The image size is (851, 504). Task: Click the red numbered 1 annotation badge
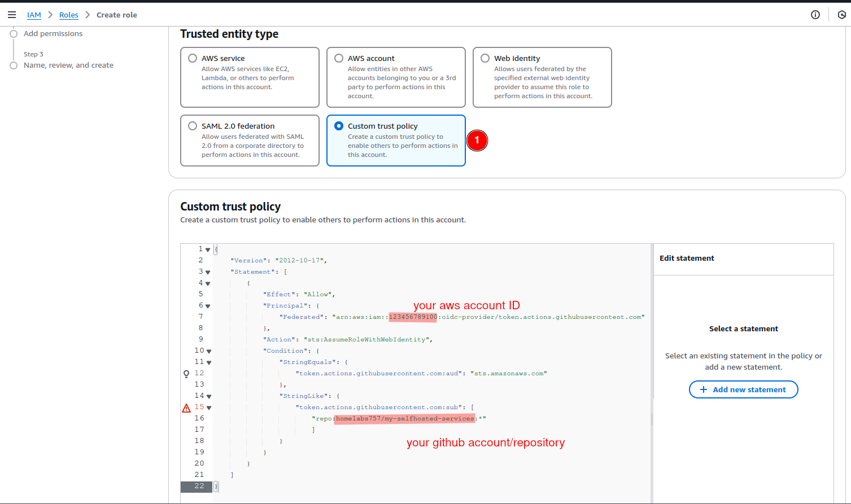click(477, 140)
